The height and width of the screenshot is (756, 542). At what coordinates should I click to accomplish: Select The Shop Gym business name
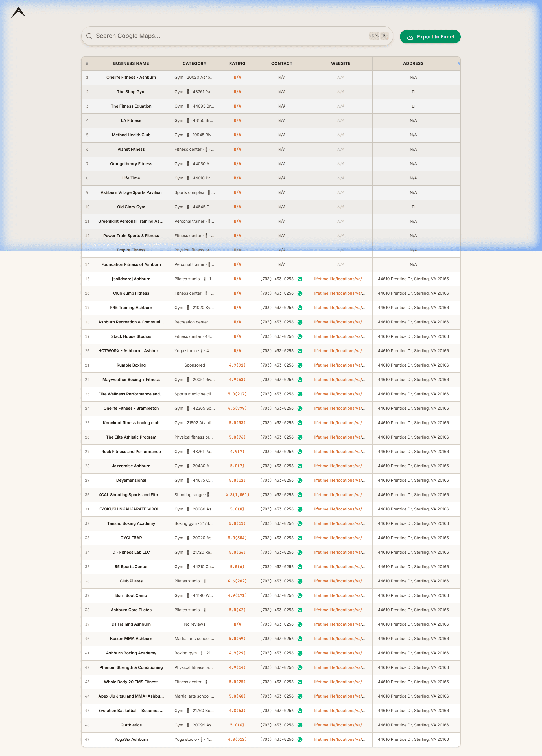131,92
